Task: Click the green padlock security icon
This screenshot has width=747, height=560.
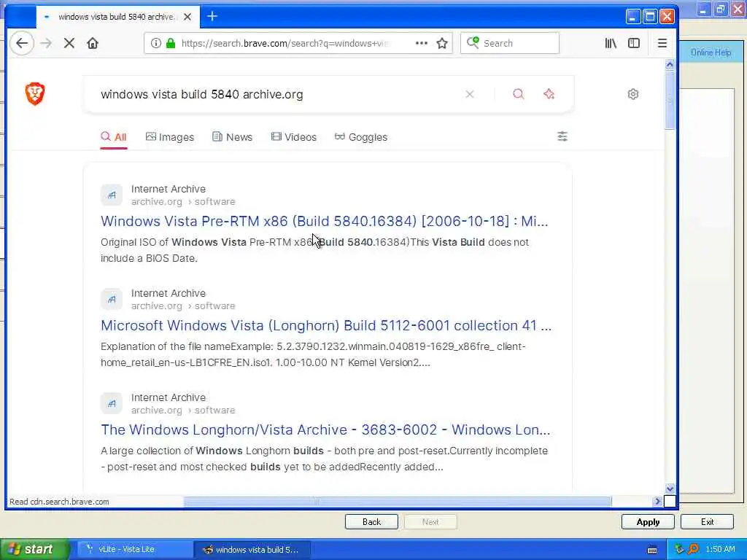Action: pos(171,43)
